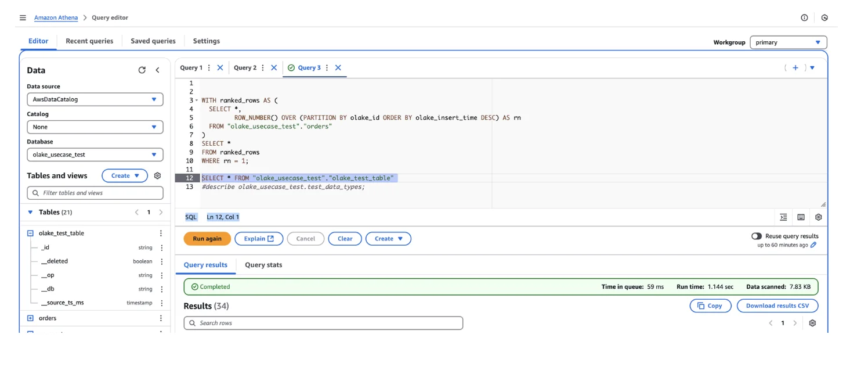The width and height of the screenshot is (868, 388).
Task: Switch to the Recent queries tab
Action: [89, 41]
